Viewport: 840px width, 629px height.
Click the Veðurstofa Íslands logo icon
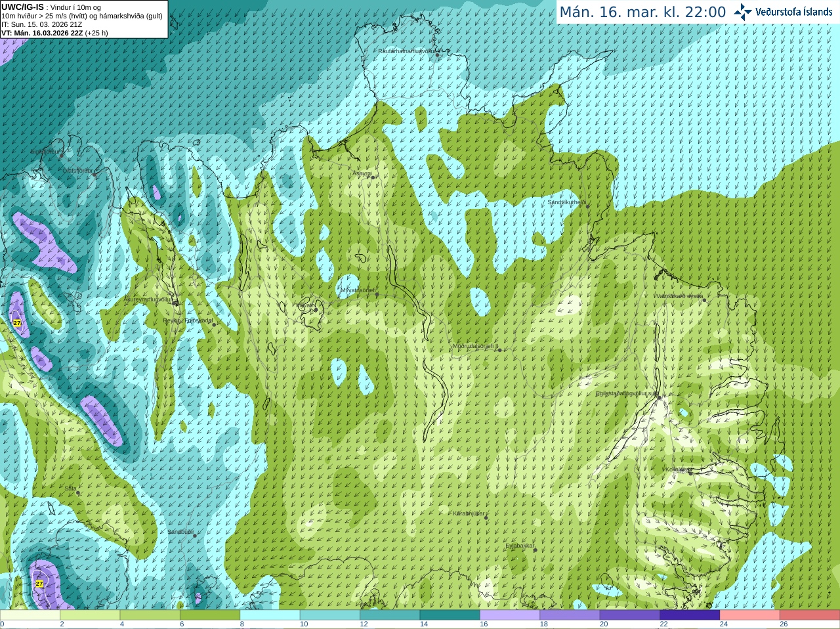pos(743,12)
